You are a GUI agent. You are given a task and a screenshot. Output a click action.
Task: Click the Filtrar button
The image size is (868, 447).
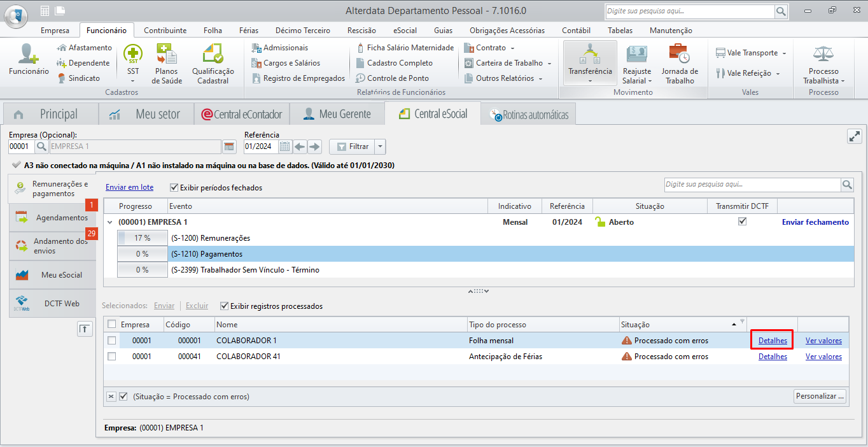tap(352, 147)
